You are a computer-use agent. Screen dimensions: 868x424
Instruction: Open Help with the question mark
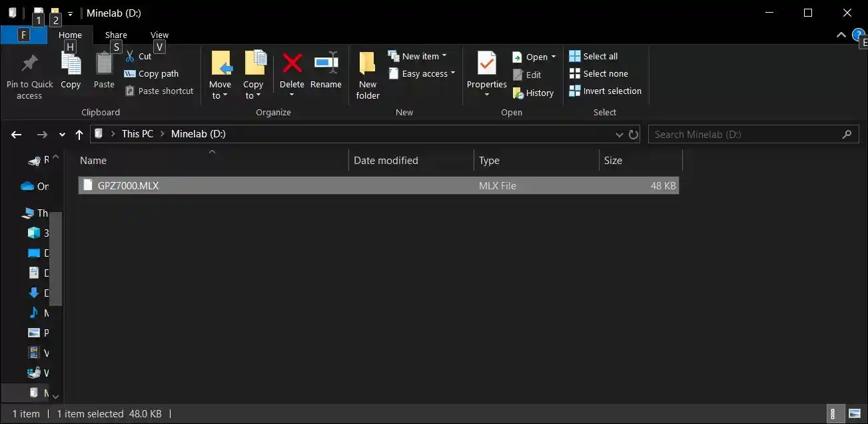(x=860, y=35)
